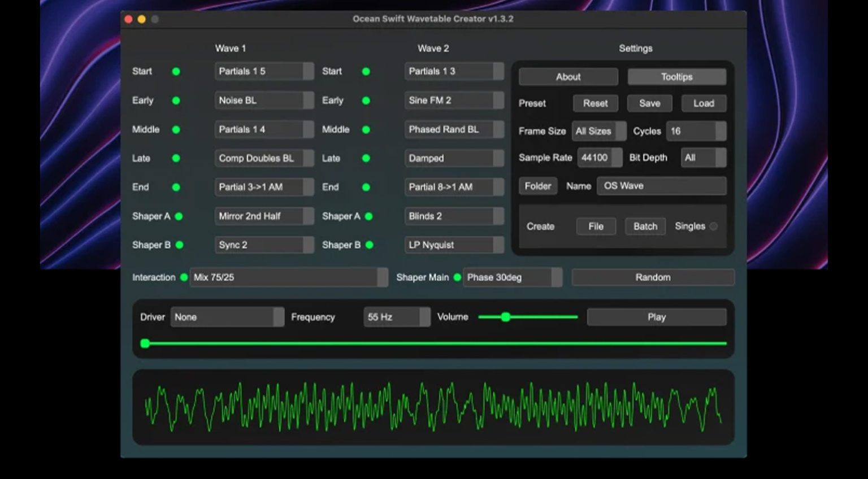Screen dimensions: 868x479
Task: Open the Frame Size "All Sizes" dropdown
Action: pos(598,131)
